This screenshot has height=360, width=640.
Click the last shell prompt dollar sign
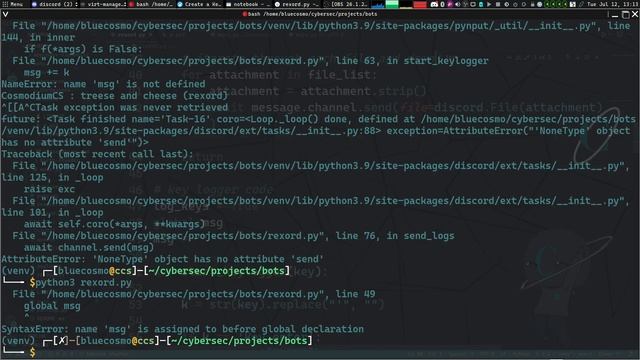pos(33,352)
